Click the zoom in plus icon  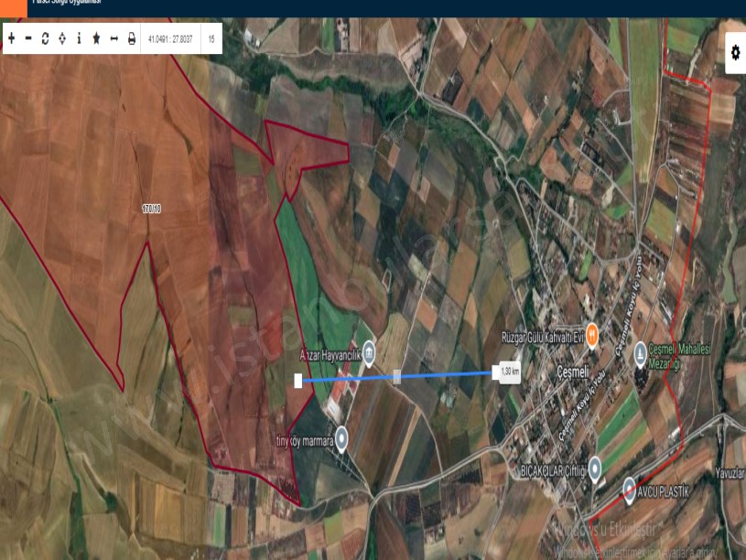coord(11,38)
